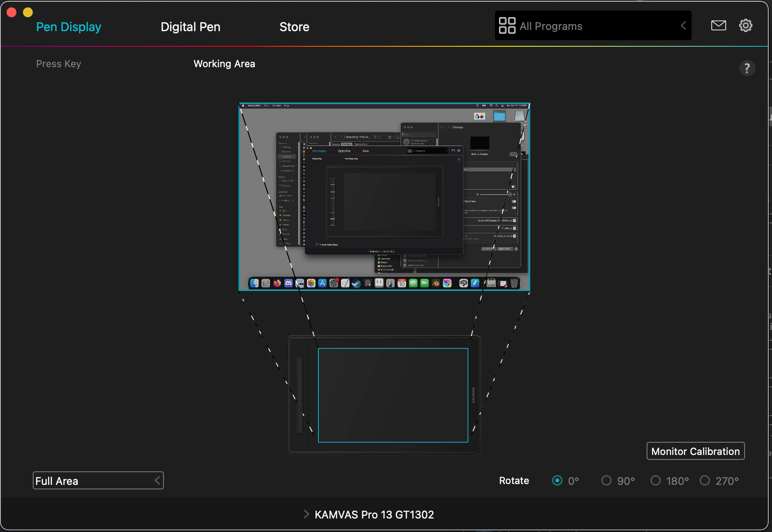Open the Store tab
The width and height of the screenshot is (772, 532).
tap(294, 27)
